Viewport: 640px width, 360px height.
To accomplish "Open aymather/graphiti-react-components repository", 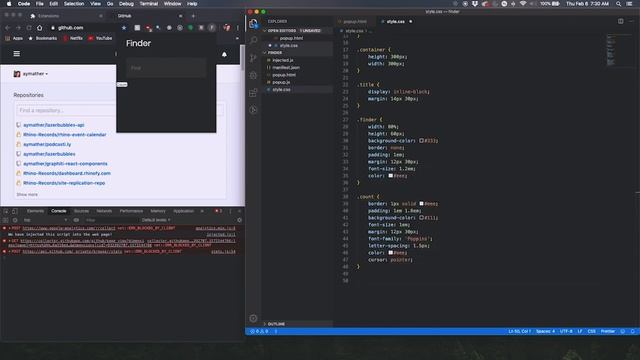I will click(x=65, y=164).
